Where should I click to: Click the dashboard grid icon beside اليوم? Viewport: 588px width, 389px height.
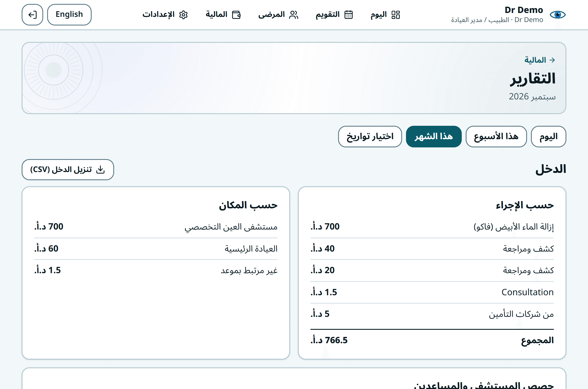pos(395,15)
